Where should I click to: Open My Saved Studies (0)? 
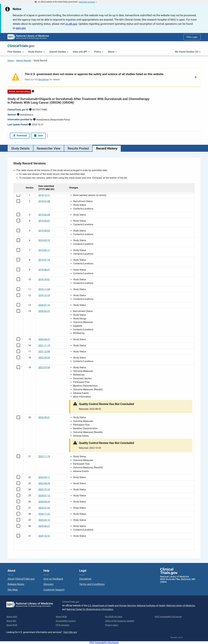(187, 52)
